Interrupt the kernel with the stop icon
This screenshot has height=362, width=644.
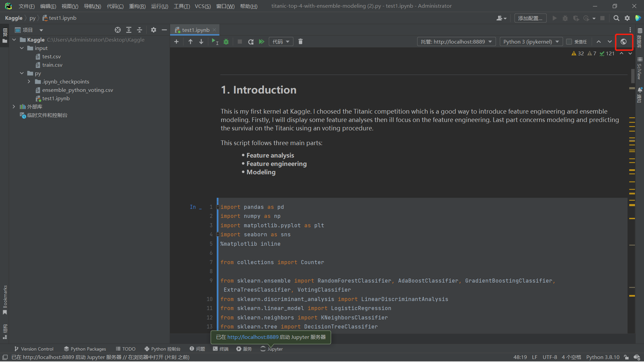(x=240, y=42)
